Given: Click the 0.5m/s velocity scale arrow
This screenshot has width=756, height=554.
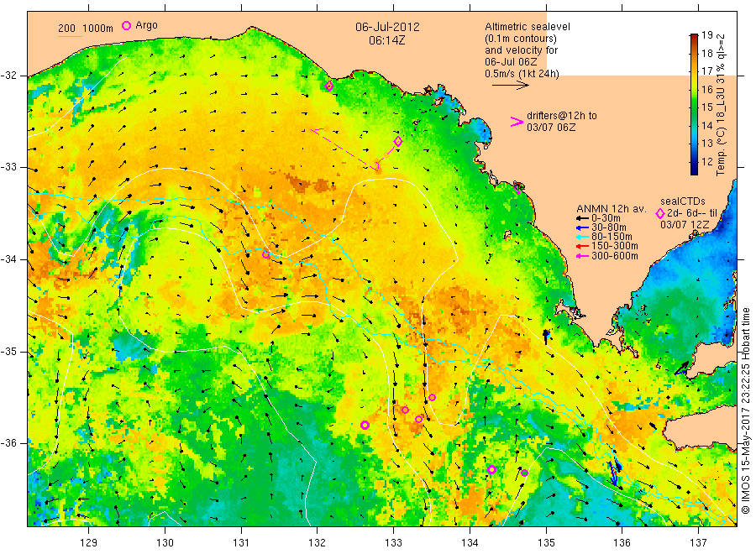Looking at the screenshot, I should tap(510, 86).
